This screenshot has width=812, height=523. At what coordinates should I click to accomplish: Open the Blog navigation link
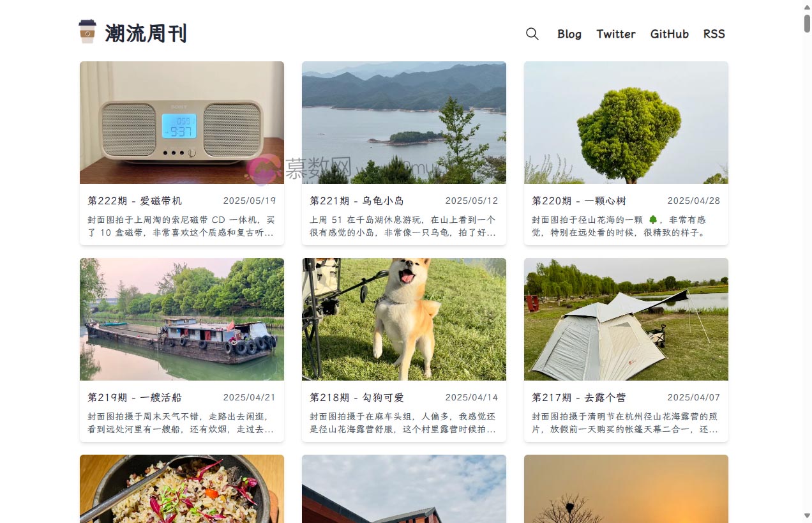pos(569,34)
